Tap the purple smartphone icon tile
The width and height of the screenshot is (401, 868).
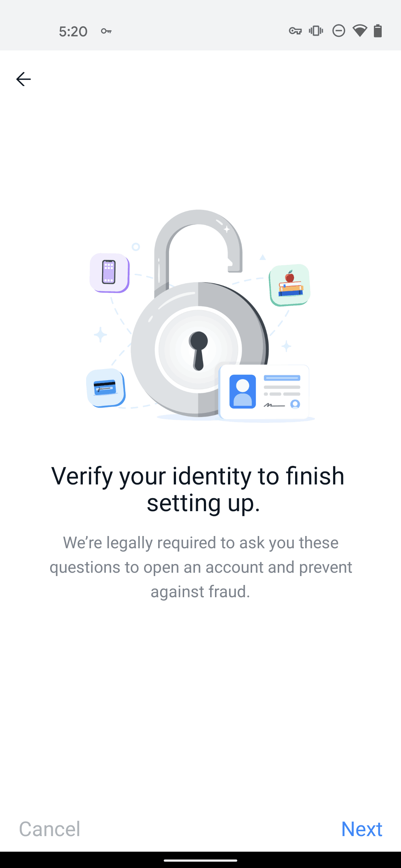(110, 273)
